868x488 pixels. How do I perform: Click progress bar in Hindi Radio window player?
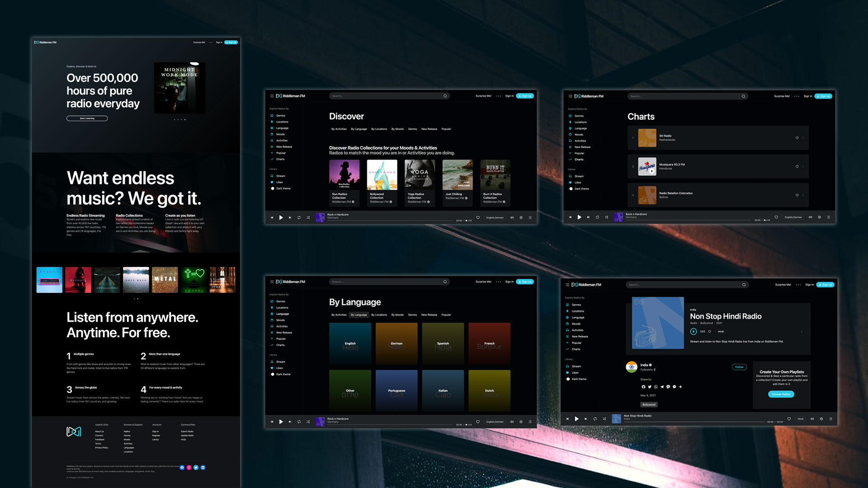pyautogui.click(x=694, y=422)
